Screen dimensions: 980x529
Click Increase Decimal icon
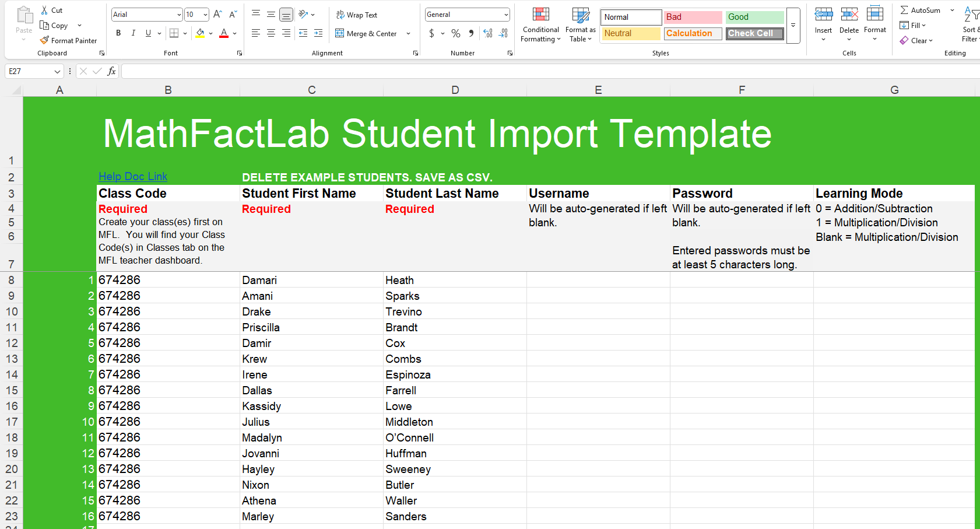tap(488, 33)
